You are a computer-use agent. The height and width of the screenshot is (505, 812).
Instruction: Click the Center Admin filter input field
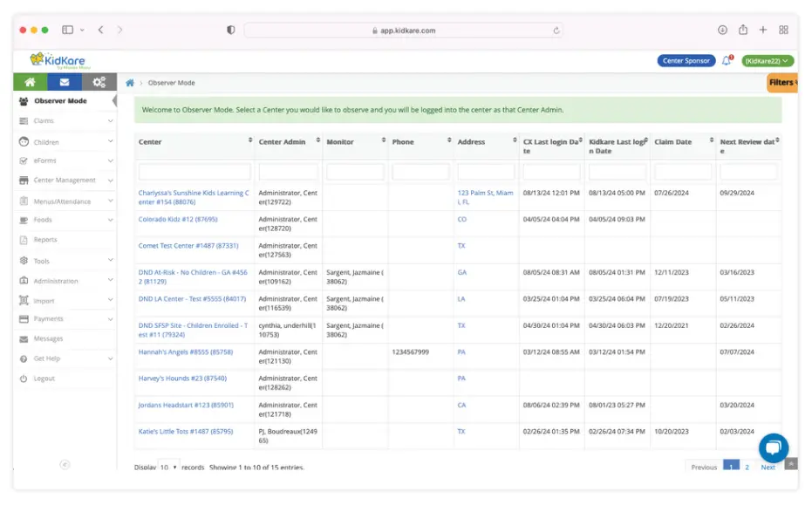288,172
